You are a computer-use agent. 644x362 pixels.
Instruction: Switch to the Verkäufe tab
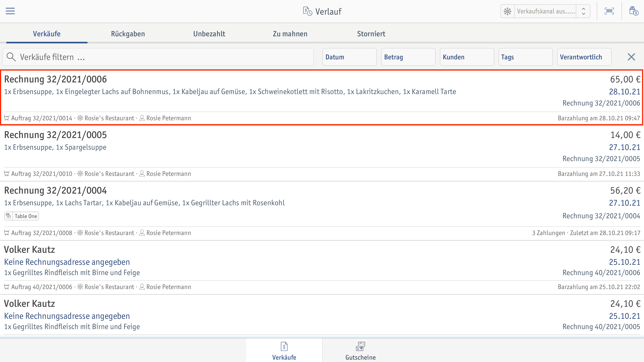[47, 34]
